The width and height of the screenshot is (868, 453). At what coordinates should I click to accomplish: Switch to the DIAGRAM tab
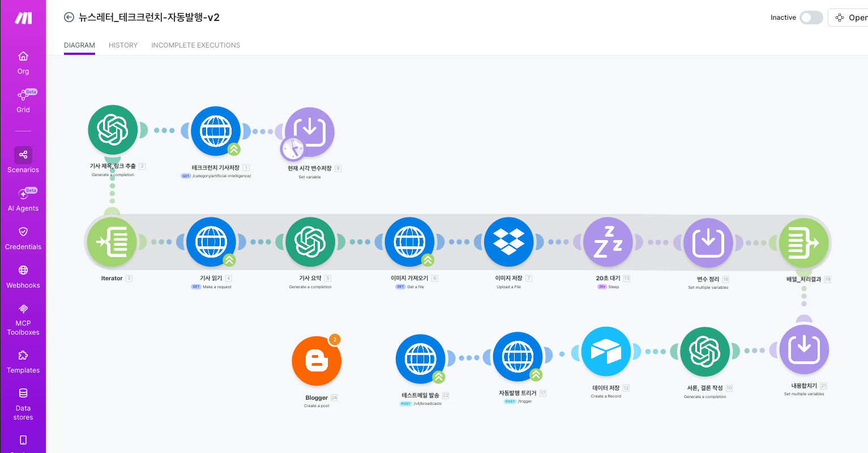point(79,45)
